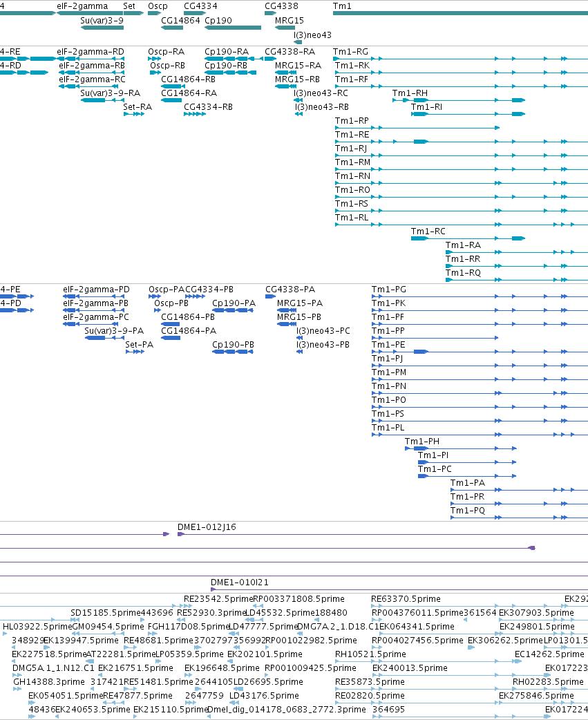Click EST SD15185.5prime
Viewport: 588px width, 720px height.
click(x=106, y=613)
